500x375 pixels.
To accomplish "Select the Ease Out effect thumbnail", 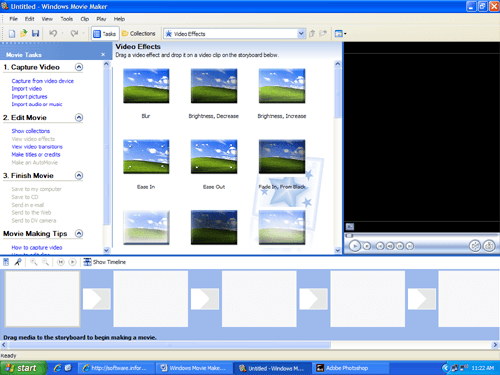I will tap(214, 157).
